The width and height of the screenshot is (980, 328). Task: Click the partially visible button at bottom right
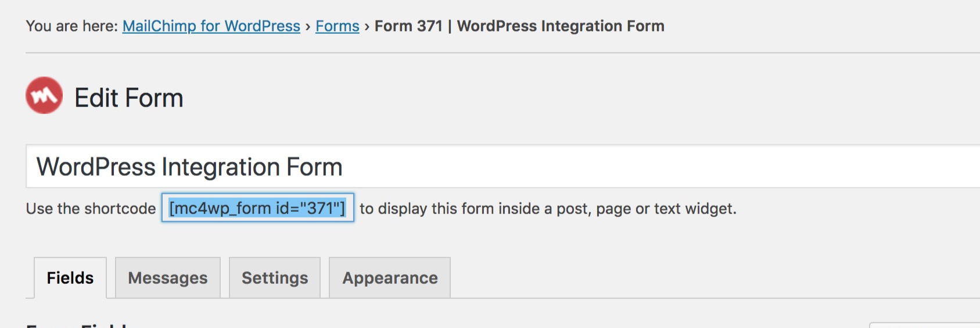[924, 325]
